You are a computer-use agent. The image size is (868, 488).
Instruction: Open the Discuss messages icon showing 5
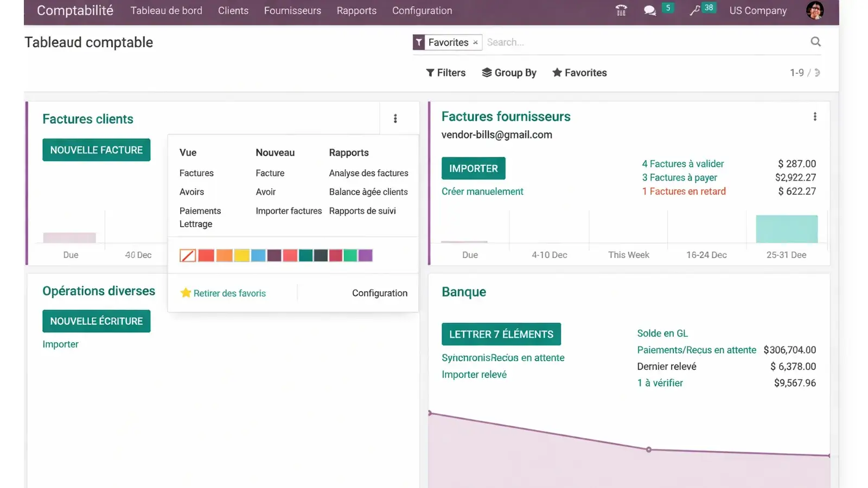tap(649, 10)
